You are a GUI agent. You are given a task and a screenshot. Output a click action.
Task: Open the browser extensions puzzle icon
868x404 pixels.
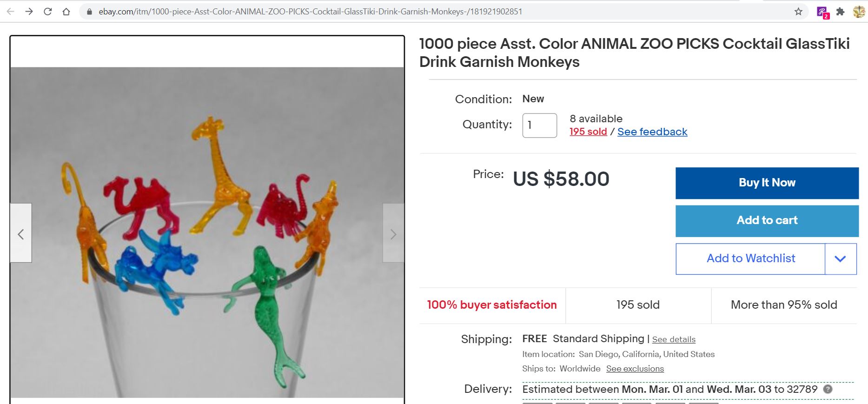840,12
